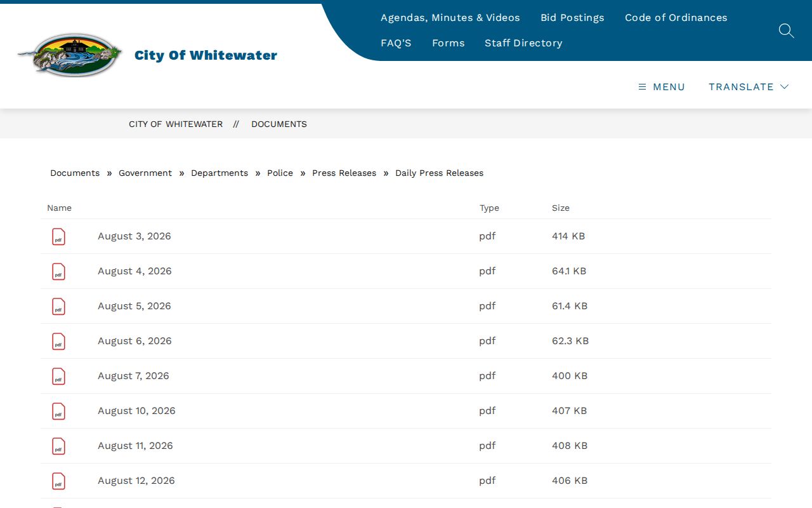This screenshot has width=812, height=508.
Task: Navigate to Departments folder breadcrumb
Action: click(x=219, y=173)
